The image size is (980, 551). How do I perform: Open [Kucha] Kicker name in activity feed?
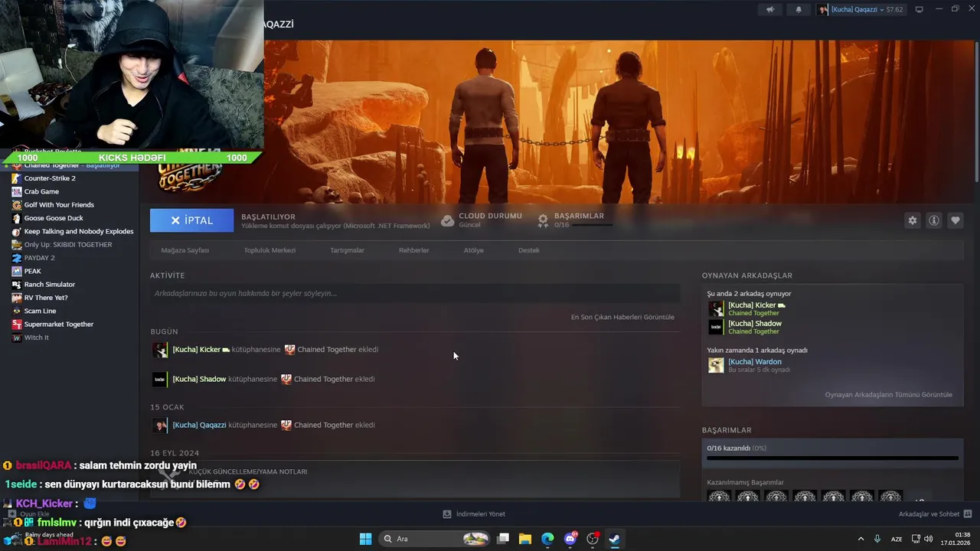(x=197, y=350)
